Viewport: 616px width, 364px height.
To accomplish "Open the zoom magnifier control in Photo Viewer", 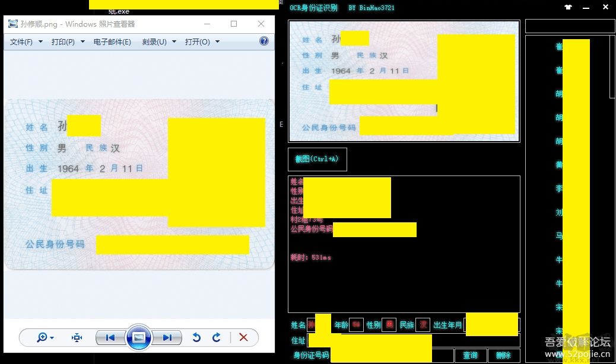I will pos(45,337).
